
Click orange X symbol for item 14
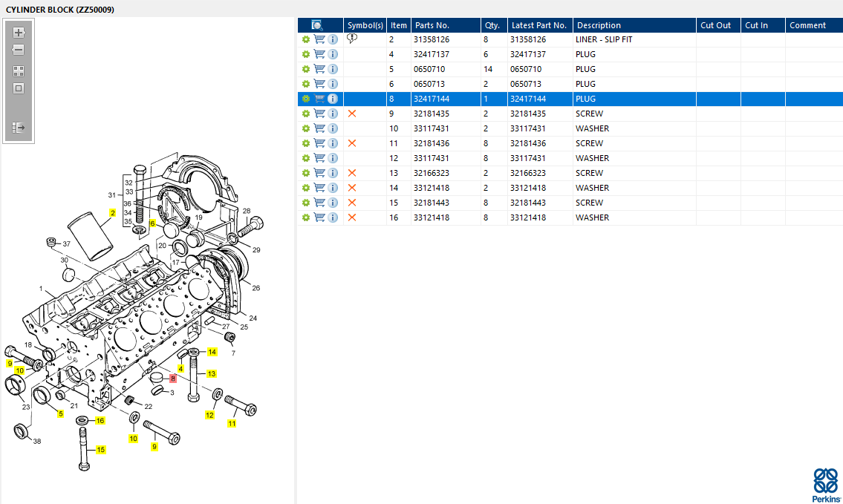click(x=352, y=188)
